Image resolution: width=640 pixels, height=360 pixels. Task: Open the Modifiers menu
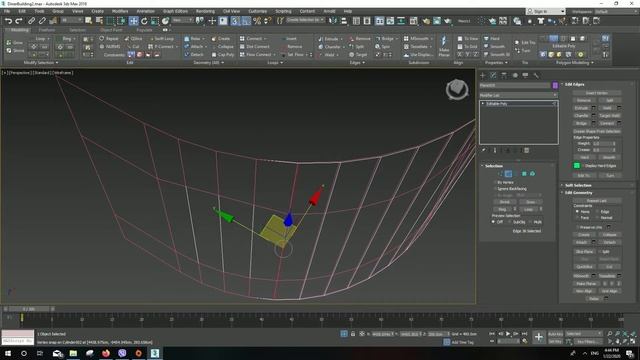point(120,11)
